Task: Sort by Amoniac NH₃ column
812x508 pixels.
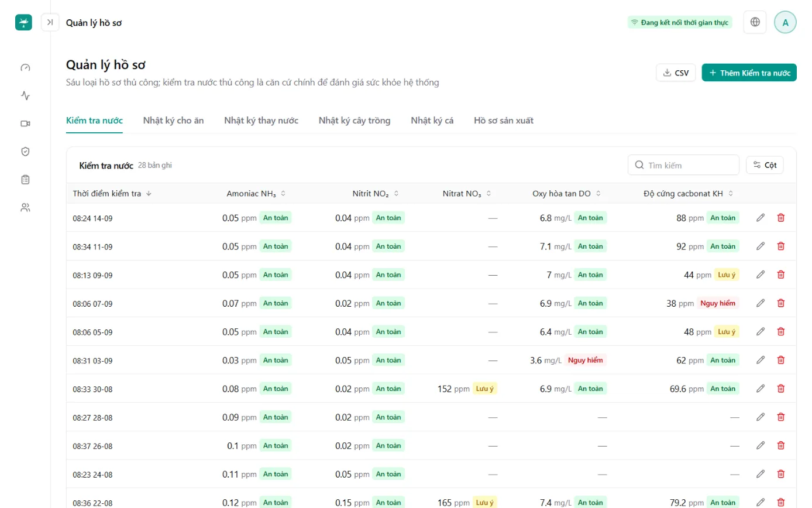Action: coord(256,193)
